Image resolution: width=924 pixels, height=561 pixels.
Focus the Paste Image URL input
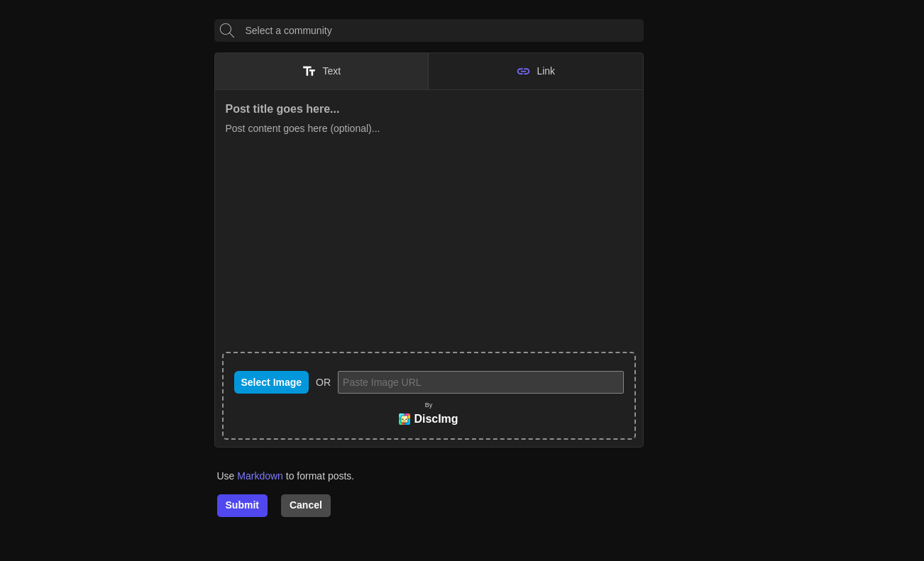(480, 382)
